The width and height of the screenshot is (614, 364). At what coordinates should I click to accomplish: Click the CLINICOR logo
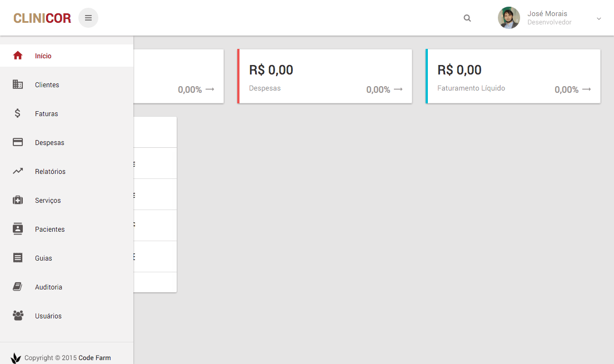pos(42,18)
